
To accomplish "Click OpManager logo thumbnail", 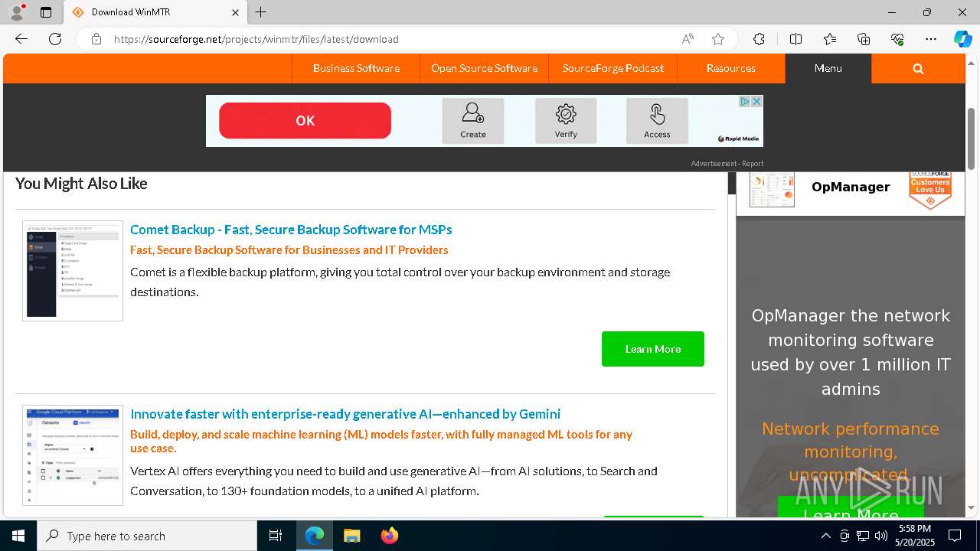I will point(772,189).
